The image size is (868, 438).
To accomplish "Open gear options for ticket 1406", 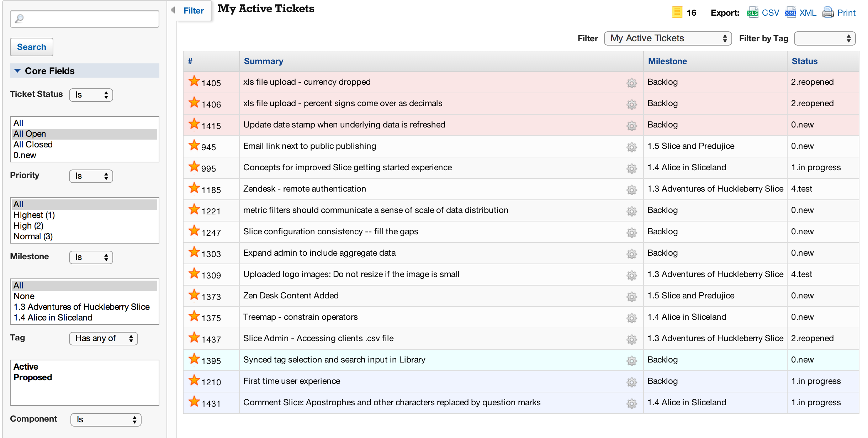I will (x=631, y=104).
